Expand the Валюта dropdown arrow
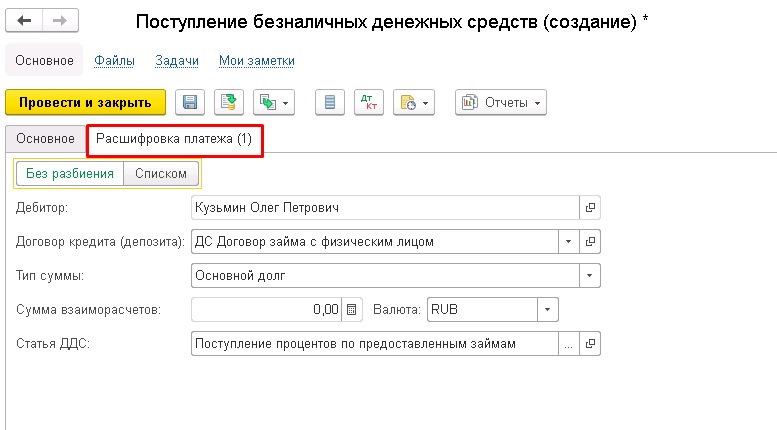 click(548, 310)
